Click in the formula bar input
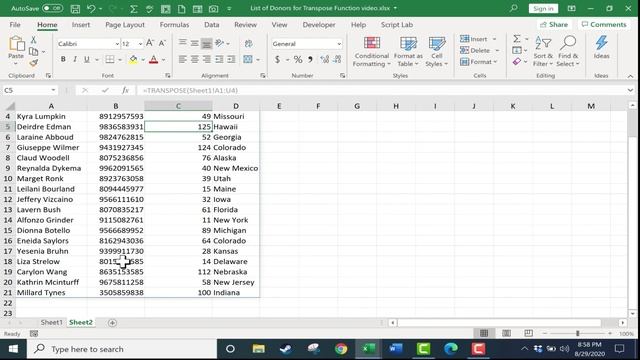The height and width of the screenshot is (360, 640). click(x=382, y=90)
